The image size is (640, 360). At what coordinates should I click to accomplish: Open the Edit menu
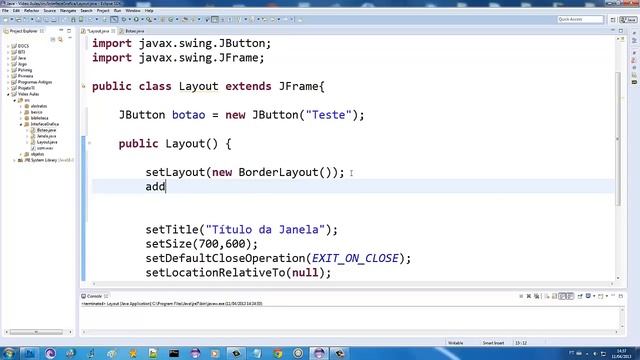coord(16,11)
